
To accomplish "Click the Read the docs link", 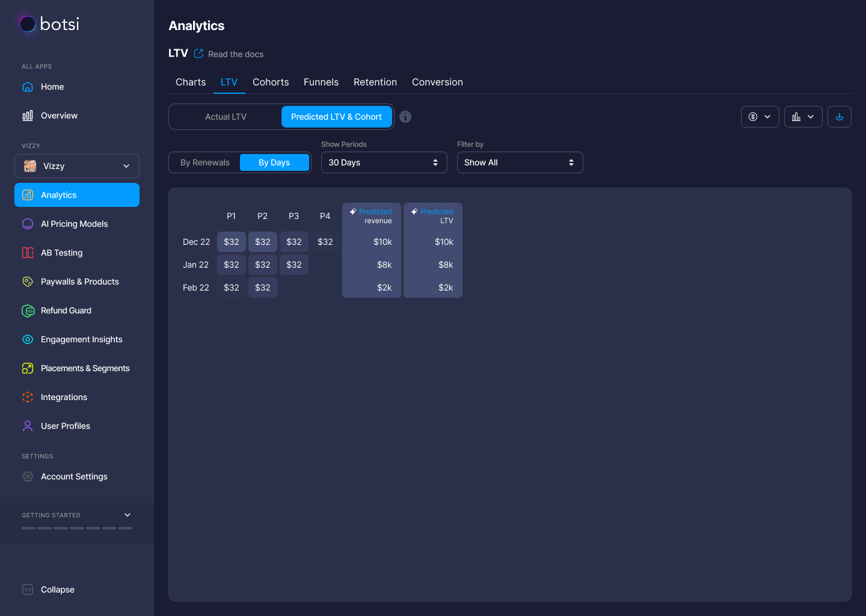I will coord(235,54).
